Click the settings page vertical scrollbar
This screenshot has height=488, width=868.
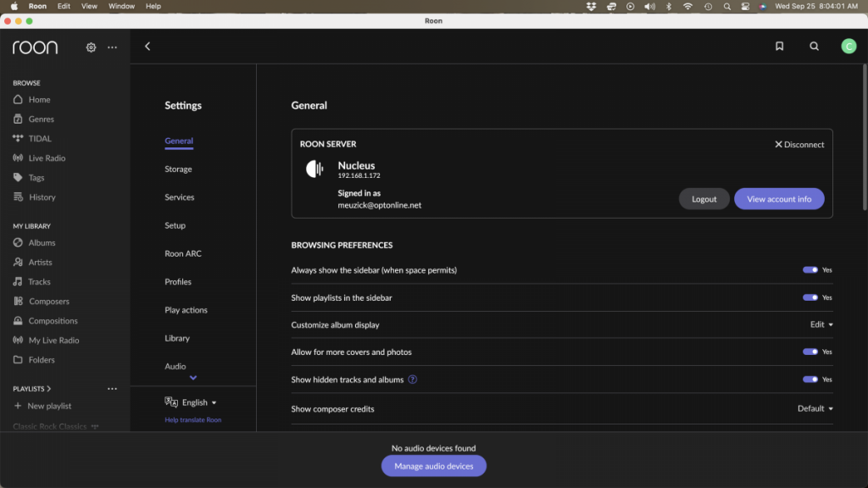(x=864, y=137)
